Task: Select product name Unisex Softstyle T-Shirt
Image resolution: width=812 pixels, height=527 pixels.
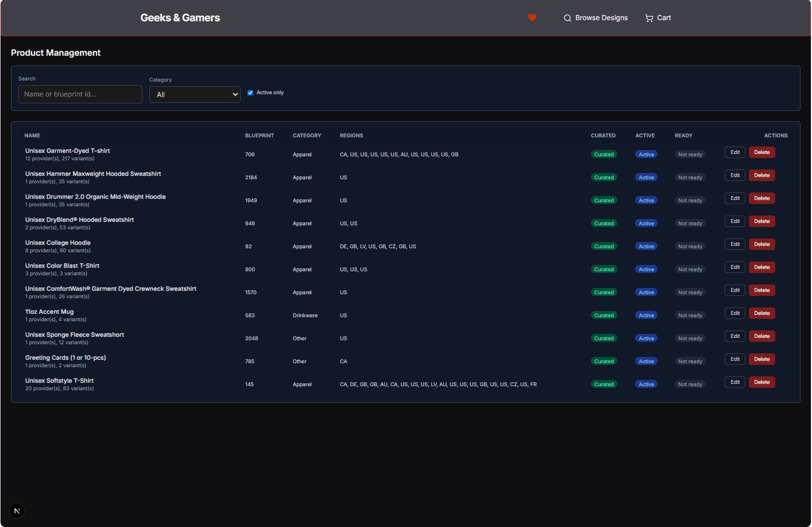Action: 59,380
